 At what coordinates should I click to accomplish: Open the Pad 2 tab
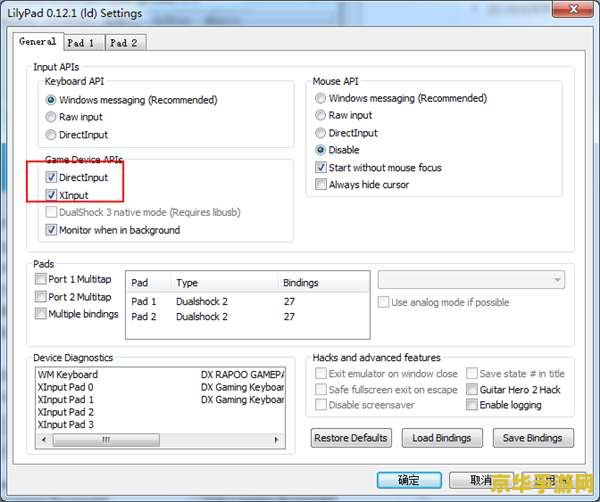(x=124, y=43)
